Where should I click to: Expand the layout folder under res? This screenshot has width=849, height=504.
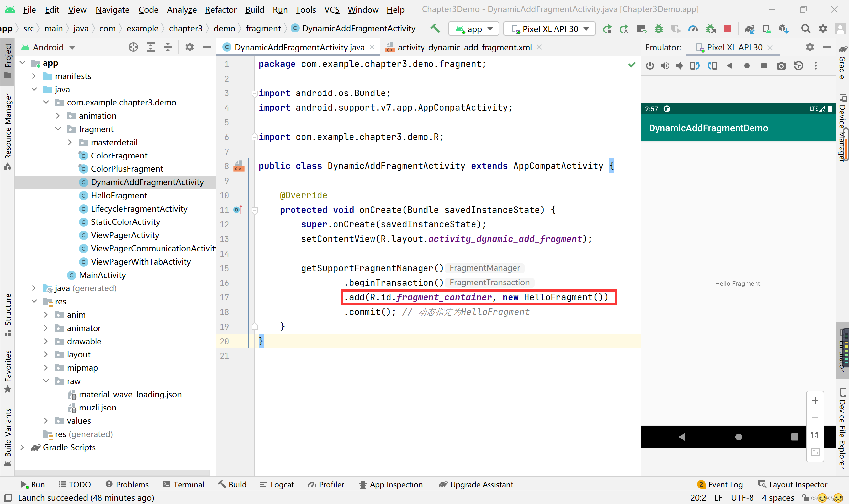click(46, 354)
